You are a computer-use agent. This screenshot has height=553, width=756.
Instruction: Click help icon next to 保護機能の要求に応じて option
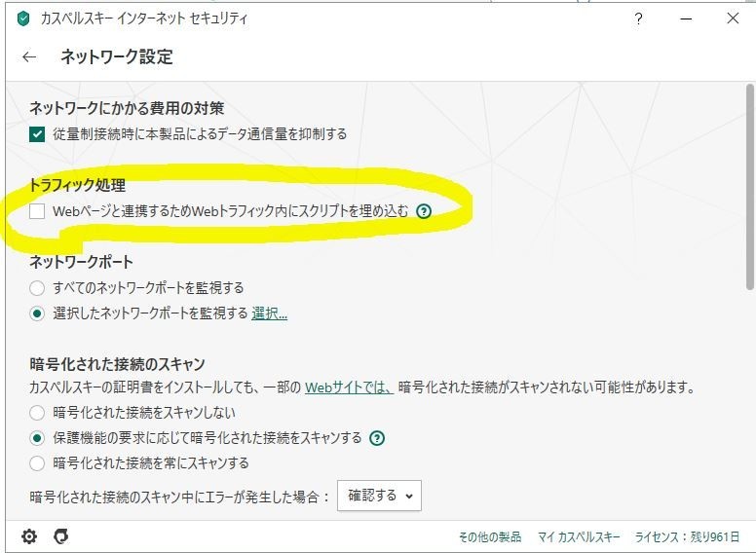pos(377,438)
